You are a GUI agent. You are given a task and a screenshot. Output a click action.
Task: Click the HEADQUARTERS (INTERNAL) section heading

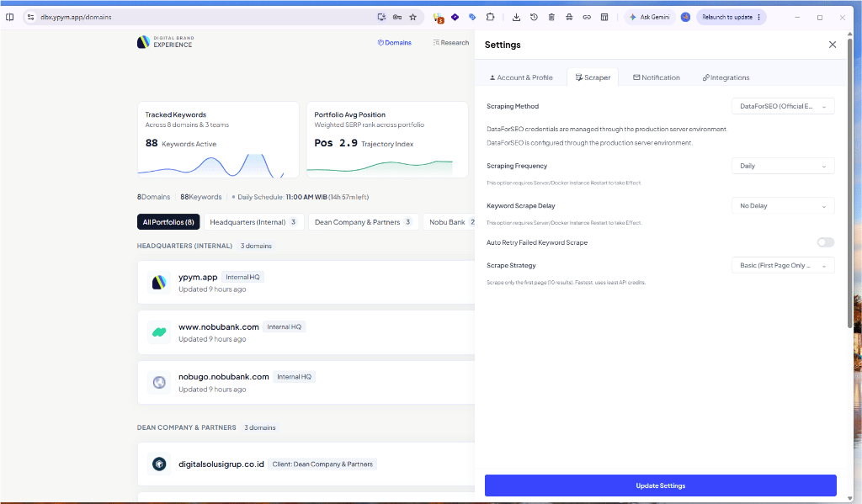pyautogui.click(x=184, y=246)
